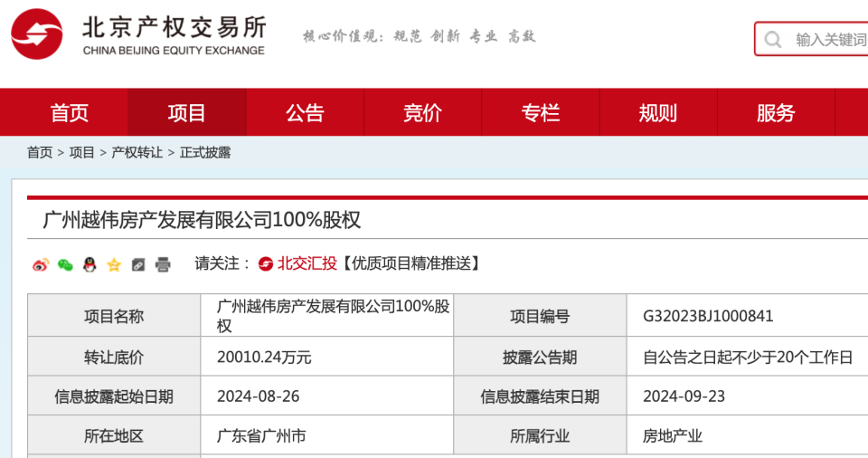Screen dimensions: 868x458
Task: Go to 产权转让 in the breadcrumb
Action: click(x=137, y=152)
